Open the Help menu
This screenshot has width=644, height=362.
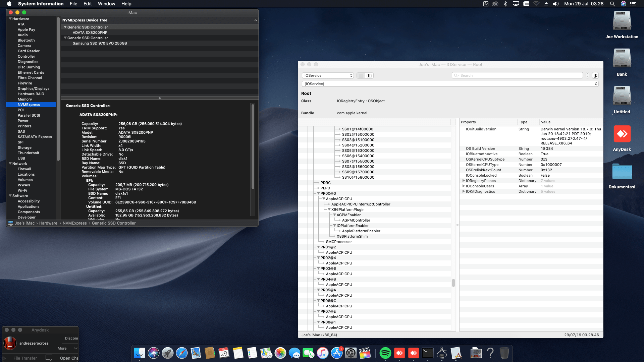coord(126,4)
